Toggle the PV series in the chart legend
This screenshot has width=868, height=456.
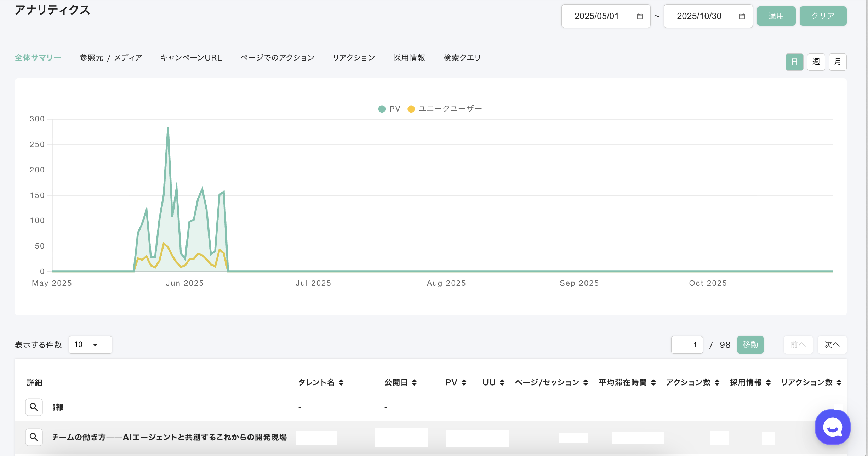point(389,109)
